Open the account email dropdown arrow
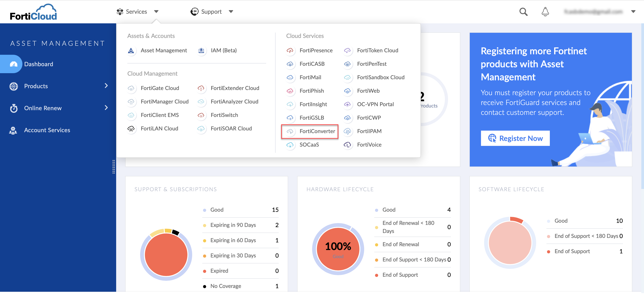This screenshot has height=294, width=644. [x=633, y=11]
